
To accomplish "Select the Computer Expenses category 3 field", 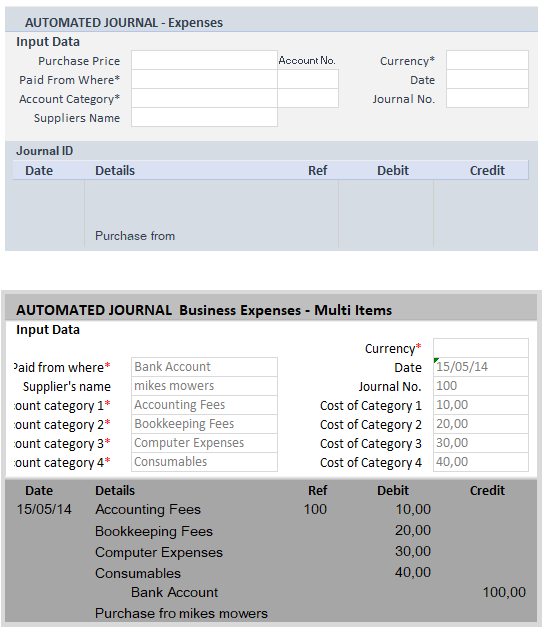I will [x=204, y=443].
